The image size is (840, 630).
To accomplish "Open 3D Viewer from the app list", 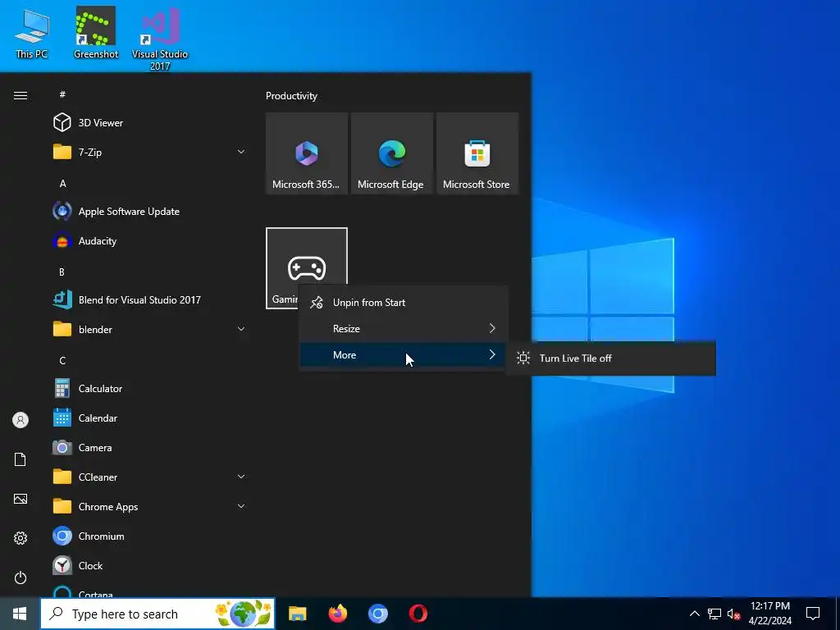I will (150, 123).
